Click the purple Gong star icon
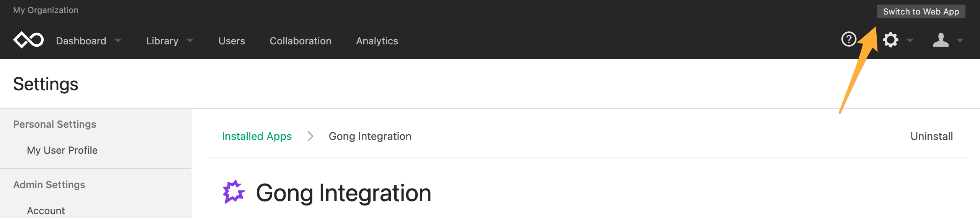Viewport: 980px width, 218px height. click(x=234, y=192)
